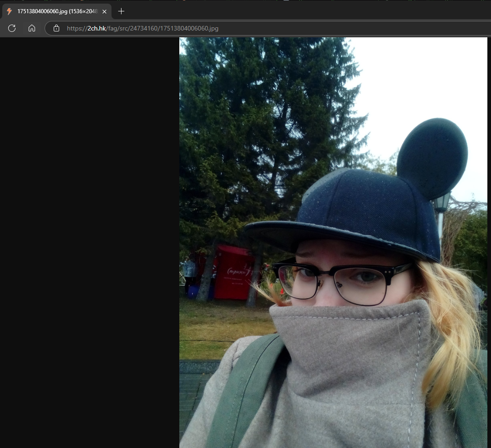Close the 17513804006060.jpg tab

[105, 11]
